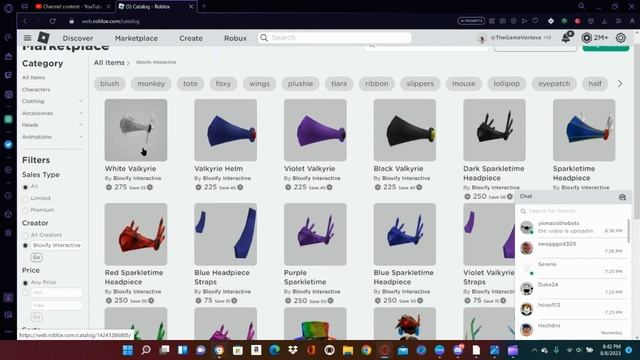
Task: Open the Violet Valkyrie thumbnail
Action: (x=315, y=130)
